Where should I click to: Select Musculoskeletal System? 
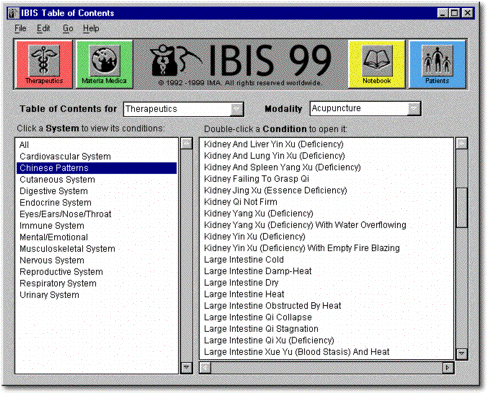click(x=96, y=249)
